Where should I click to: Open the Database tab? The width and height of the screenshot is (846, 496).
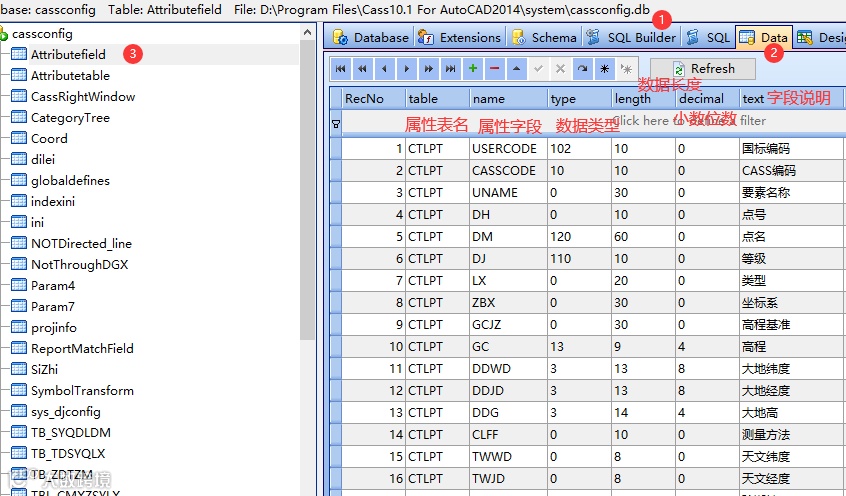[x=371, y=37]
